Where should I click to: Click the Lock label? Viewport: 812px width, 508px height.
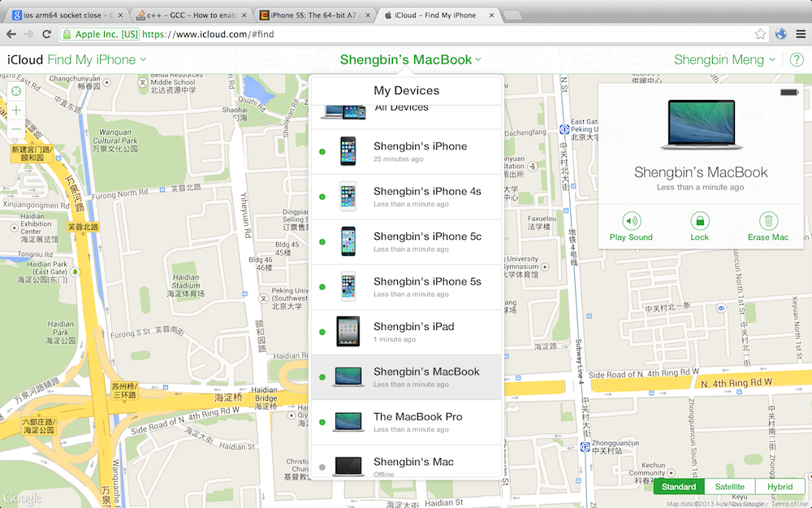699,237
